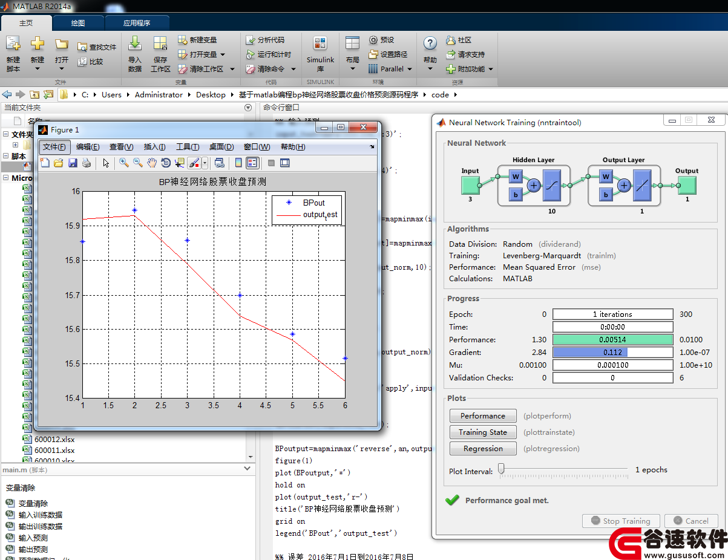Go back using the address bar's left arrow
728x560 pixels.
click(x=7, y=94)
